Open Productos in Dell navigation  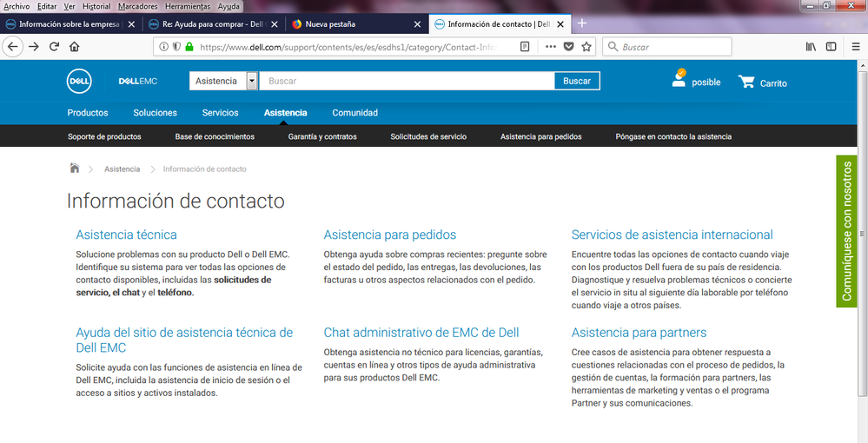pos(88,112)
